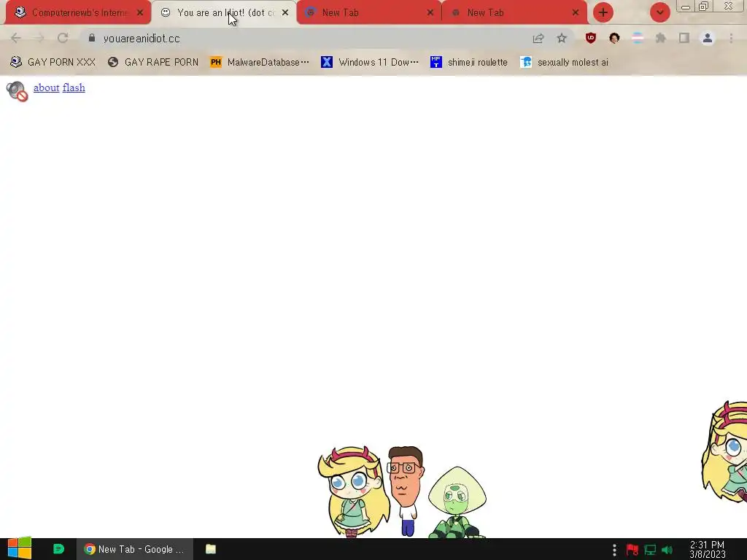Open the Windows 11 Dow... bookmark
The height and width of the screenshot is (560, 747).
tap(370, 62)
